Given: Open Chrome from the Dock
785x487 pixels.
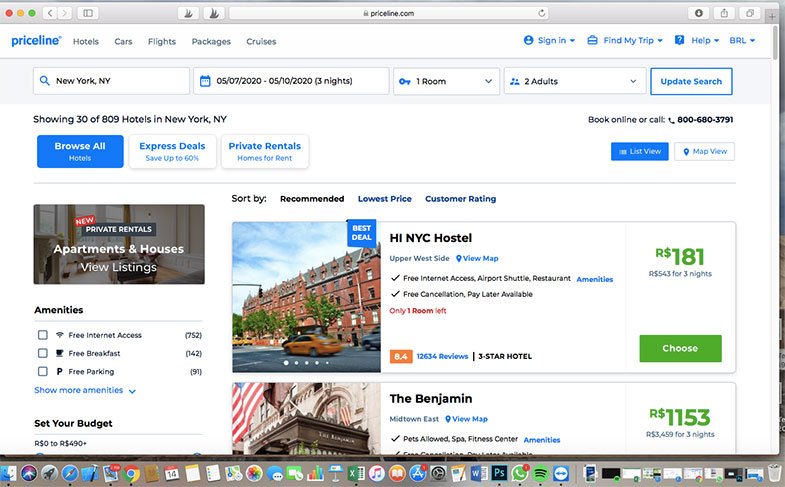Looking at the screenshot, I should click(131, 473).
